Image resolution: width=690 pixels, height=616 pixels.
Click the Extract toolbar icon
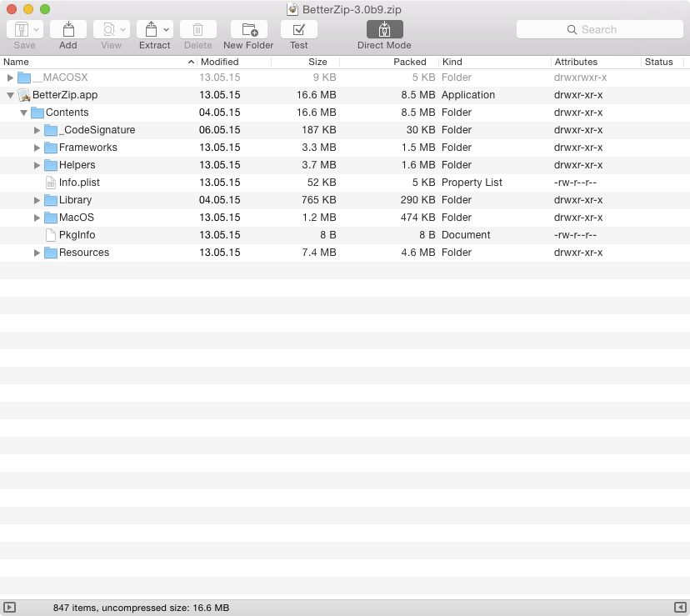[x=151, y=29]
